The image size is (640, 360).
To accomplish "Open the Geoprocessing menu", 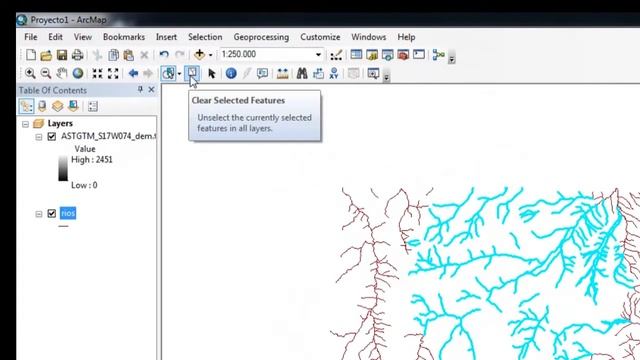I will (x=261, y=37).
